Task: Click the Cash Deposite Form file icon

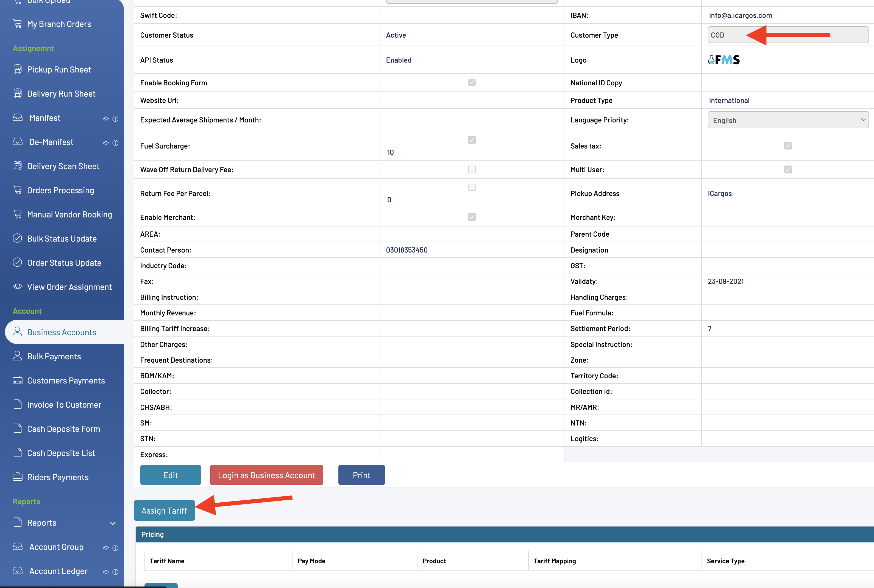Action: click(17, 428)
